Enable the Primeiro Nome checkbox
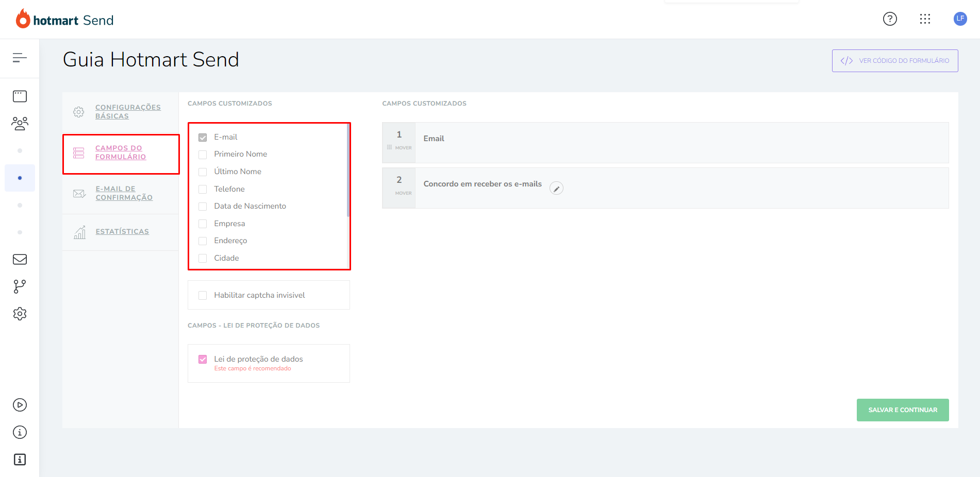 coord(203,155)
